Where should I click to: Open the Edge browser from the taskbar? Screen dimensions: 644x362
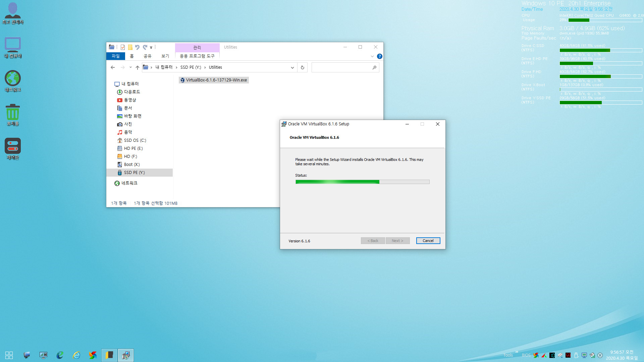60,355
